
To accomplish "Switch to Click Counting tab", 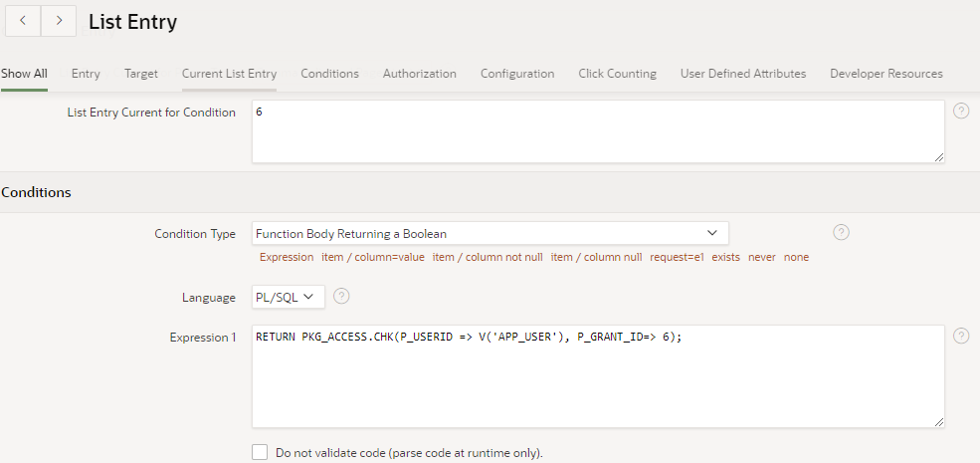I will pos(618,74).
